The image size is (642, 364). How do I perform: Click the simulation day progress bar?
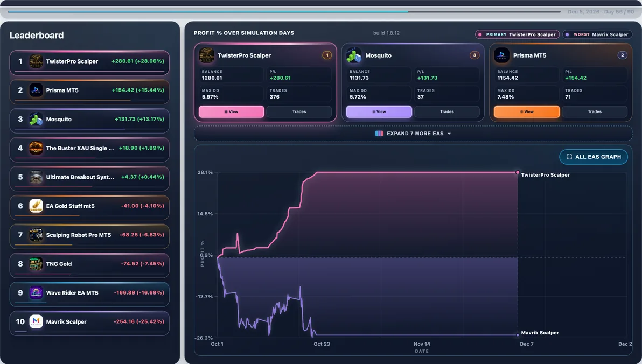point(284,11)
